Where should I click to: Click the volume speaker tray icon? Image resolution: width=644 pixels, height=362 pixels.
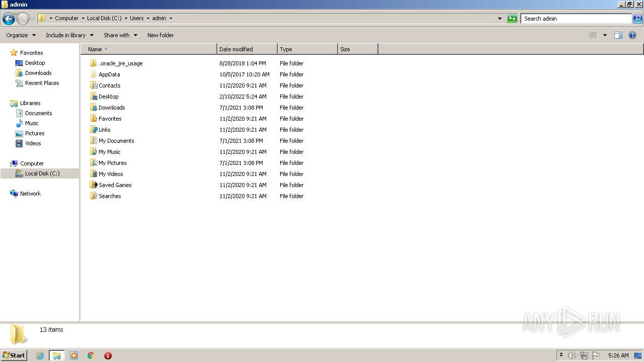click(572, 355)
